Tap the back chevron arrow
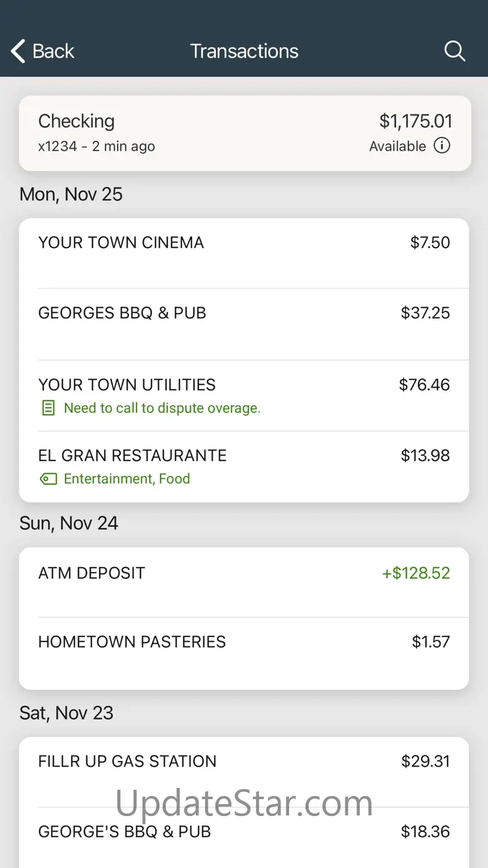Screen dimensions: 488x868 click(18, 51)
